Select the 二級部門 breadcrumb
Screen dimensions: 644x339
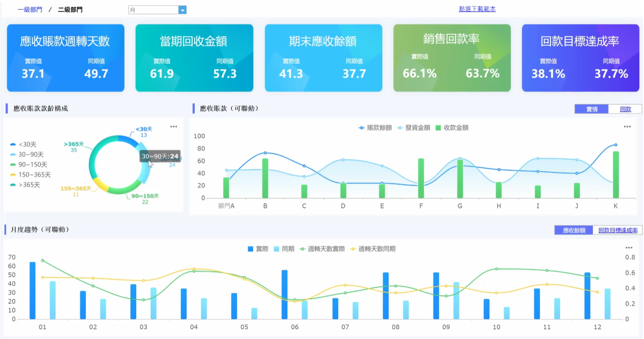tap(70, 9)
